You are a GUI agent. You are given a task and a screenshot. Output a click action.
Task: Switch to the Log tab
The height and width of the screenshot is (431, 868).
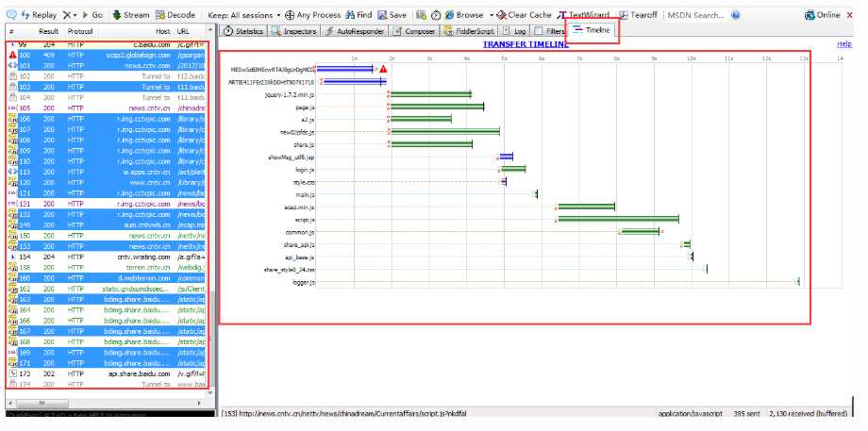[515, 31]
